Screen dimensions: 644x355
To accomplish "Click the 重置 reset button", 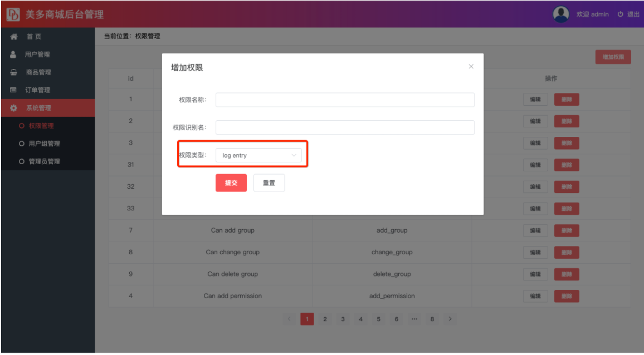I will click(x=269, y=183).
